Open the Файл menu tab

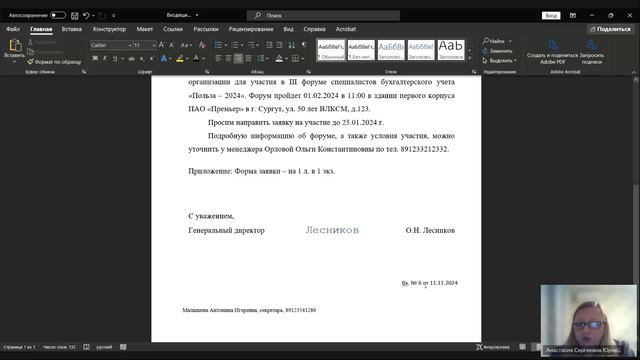[13, 29]
